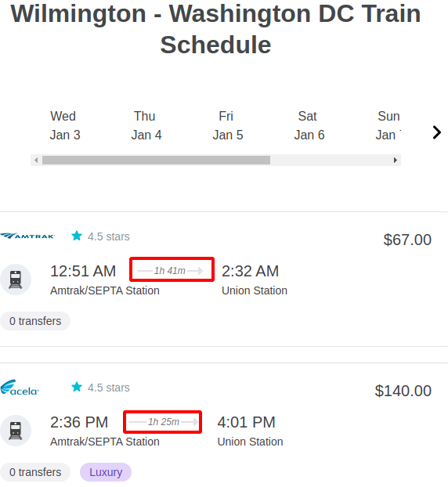
Task: Click the scrollbar right arrow
Action: point(396,161)
